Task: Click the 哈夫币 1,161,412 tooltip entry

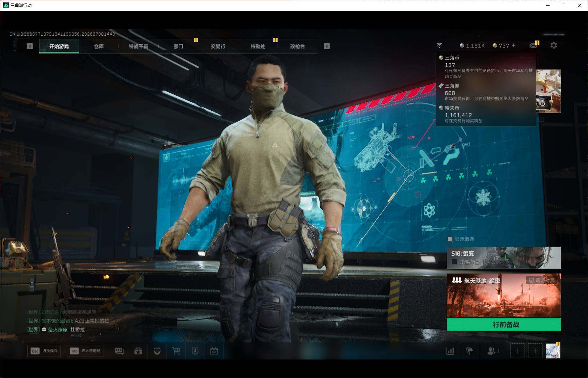Action: pos(486,114)
